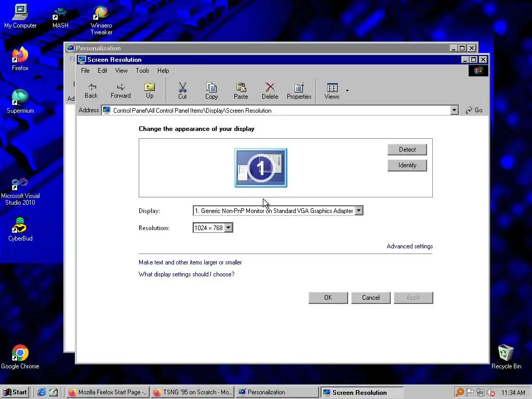Select the monitor 1 thumbnail
Viewport: 532px width, 399px height.
[x=261, y=168]
